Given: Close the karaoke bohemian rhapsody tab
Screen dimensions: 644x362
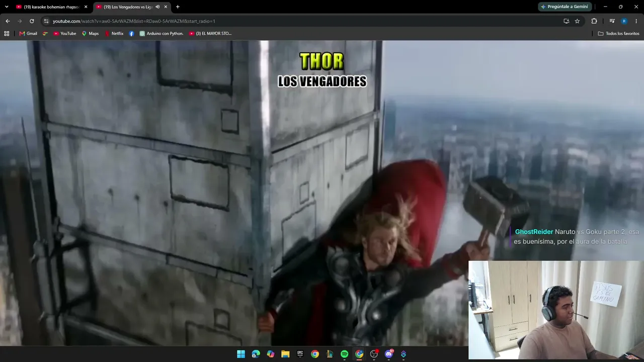Looking at the screenshot, I should (86, 7).
